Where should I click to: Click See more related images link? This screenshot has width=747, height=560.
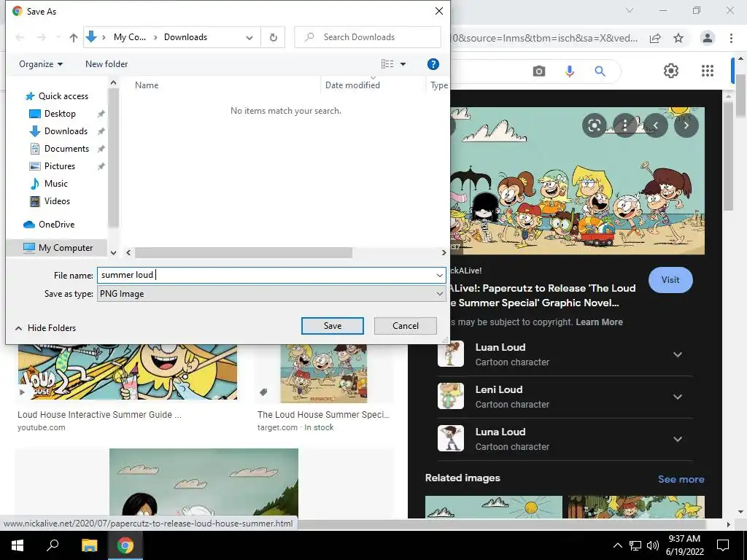[x=681, y=480]
